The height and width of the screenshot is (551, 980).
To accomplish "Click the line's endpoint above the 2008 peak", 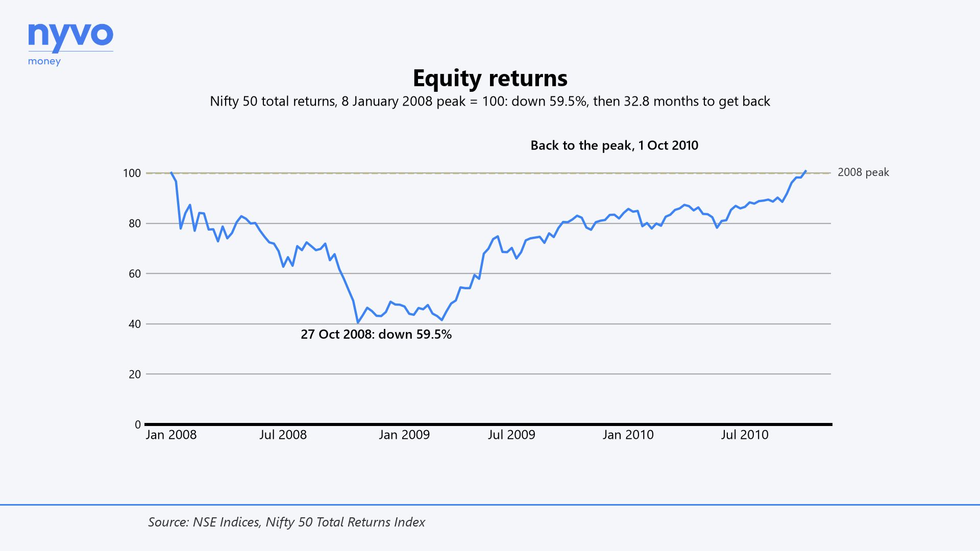I will point(805,171).
